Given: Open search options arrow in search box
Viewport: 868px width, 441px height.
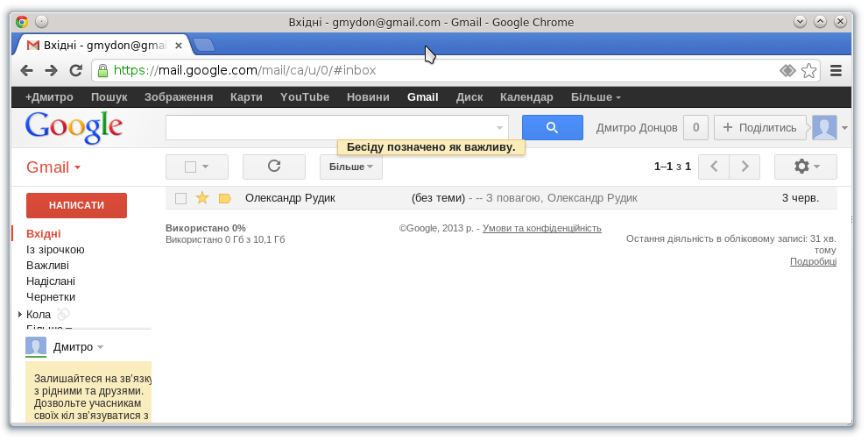Looking at the screenshot, I should 499,127.
